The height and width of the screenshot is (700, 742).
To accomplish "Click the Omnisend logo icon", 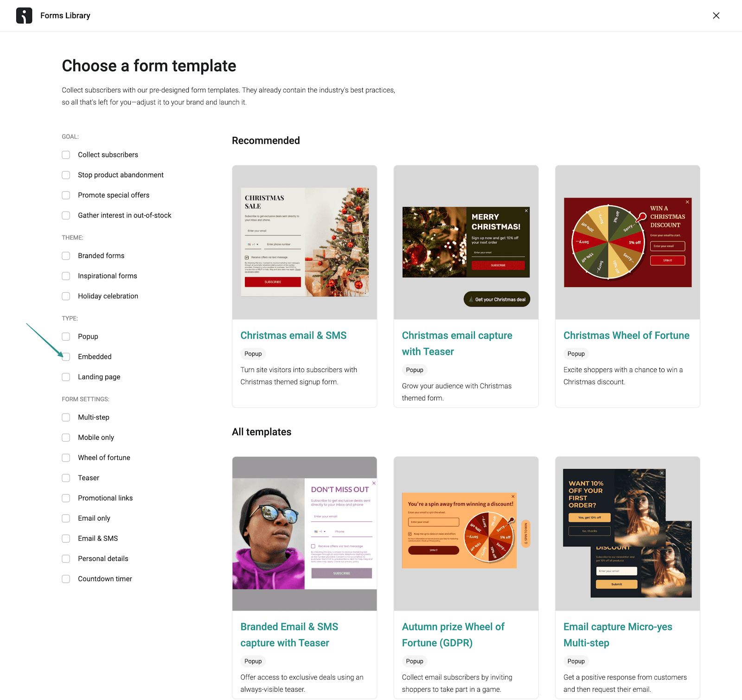I will point(25,15).
